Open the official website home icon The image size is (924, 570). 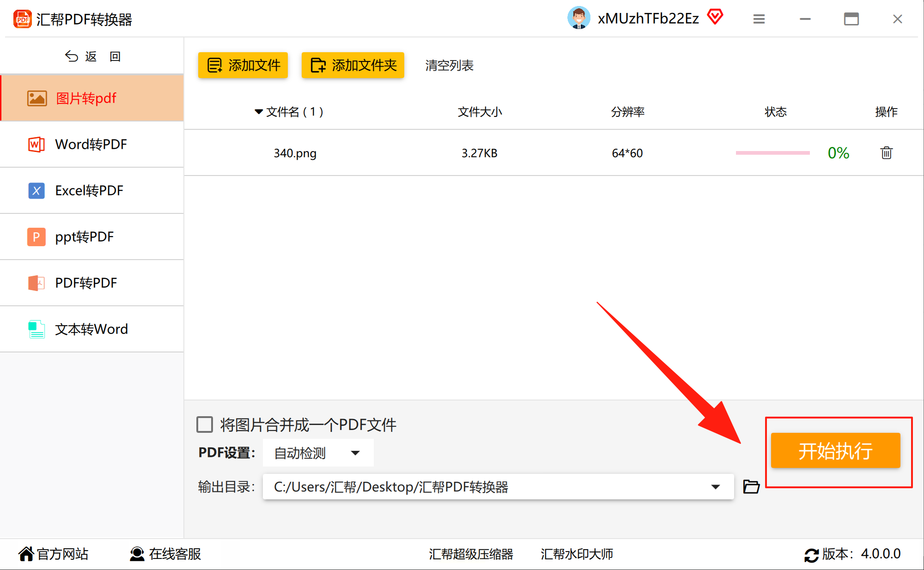26,553
